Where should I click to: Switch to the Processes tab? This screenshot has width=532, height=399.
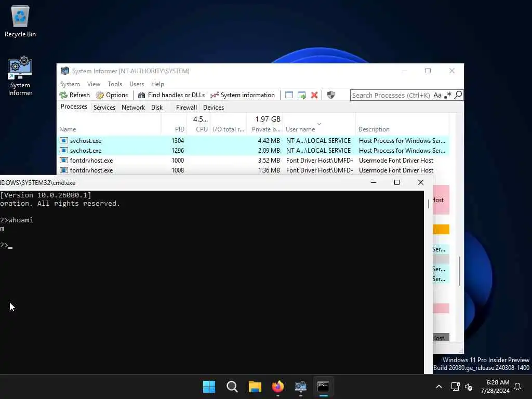74,107
